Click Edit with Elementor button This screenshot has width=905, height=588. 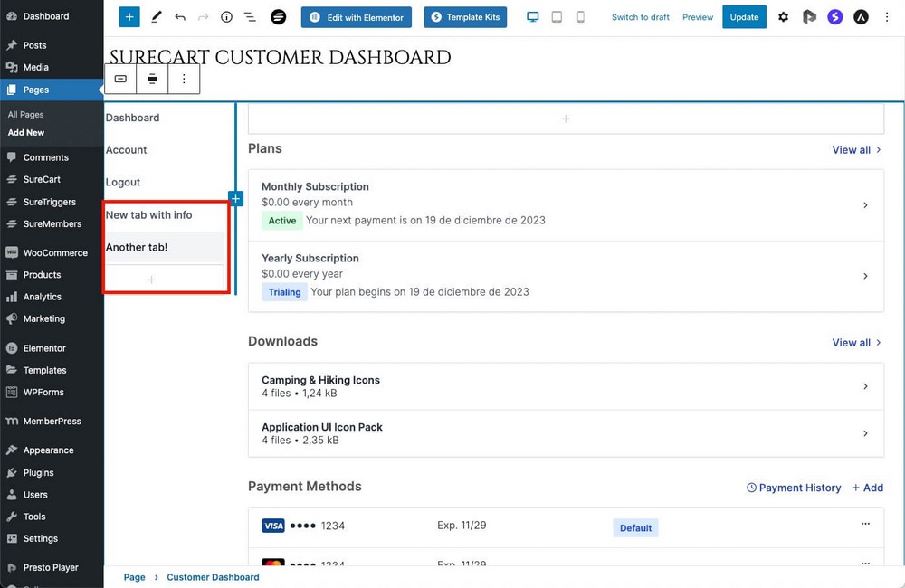pos(357,17)
